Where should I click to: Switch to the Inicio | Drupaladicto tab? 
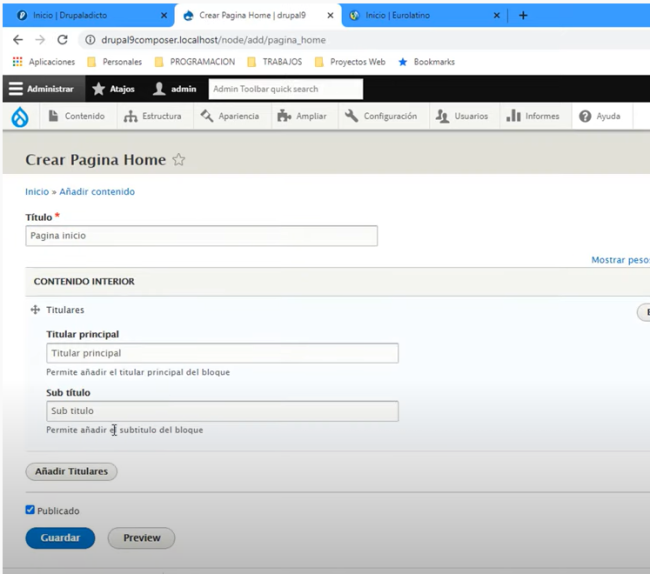[x=88, y=15]
